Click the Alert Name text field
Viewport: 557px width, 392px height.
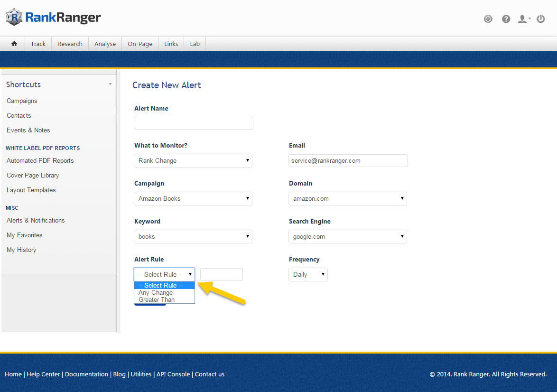pyautogui.click(x=194, y=123)
